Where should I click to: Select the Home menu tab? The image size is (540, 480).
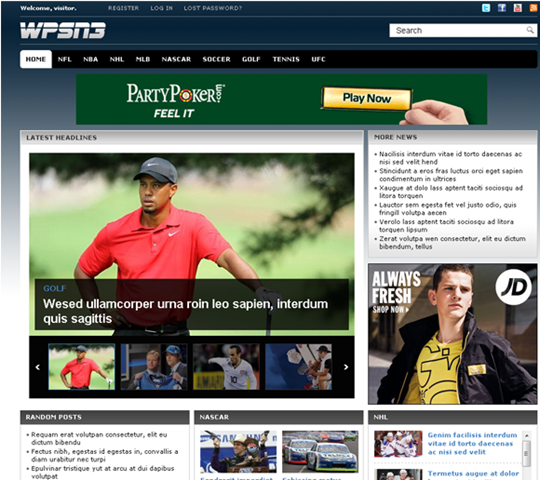[x=36, y=59]
